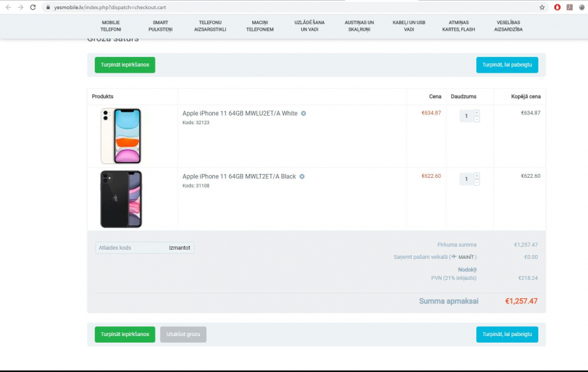Screen dimensions: 588x372
Task: Decrease quantity of iPhone 11 Black
Action: [x=477, y=182]
